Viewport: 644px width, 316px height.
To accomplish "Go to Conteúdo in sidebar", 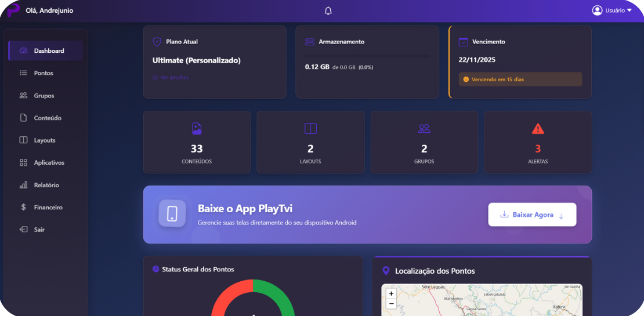I will 47,118.
